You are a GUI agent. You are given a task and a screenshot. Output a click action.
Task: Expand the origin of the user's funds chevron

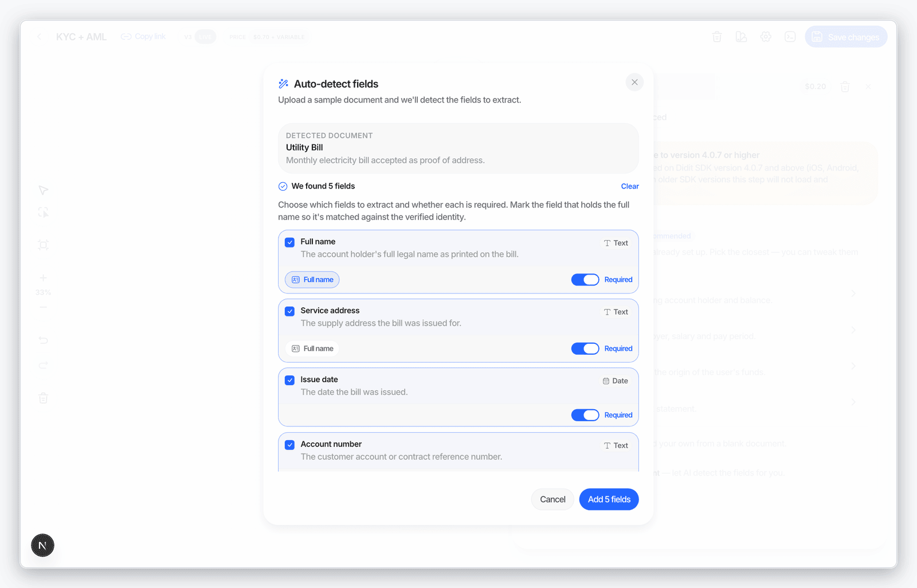click(853, 366)
